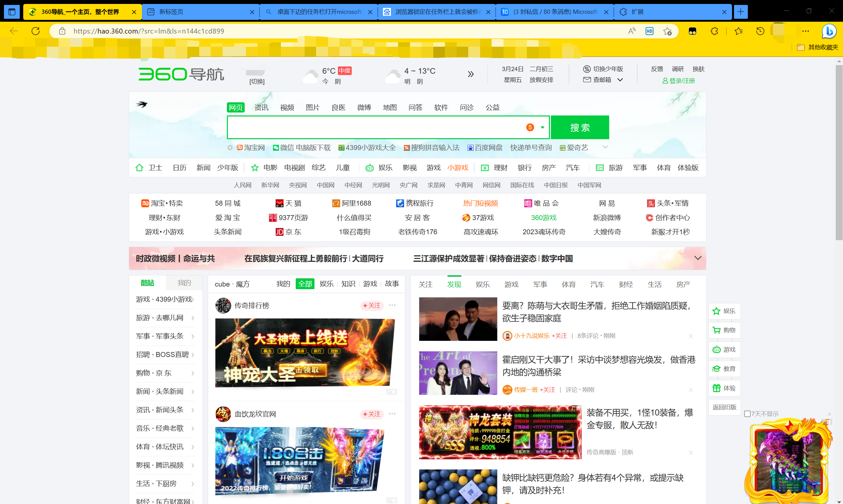Expand 旅游 · 去哪儿网 row arrow
The width and height of the screenshot is (843, 504).
(193, 318)
